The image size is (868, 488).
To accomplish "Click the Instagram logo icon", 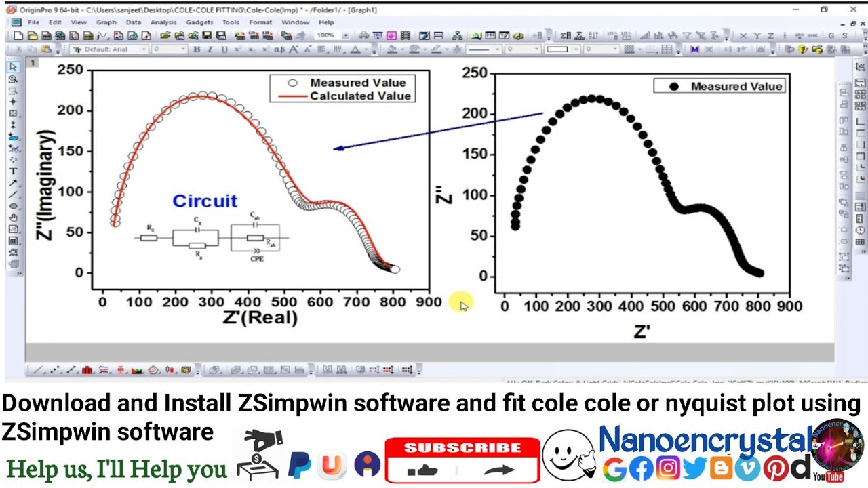I will (668, 468).
